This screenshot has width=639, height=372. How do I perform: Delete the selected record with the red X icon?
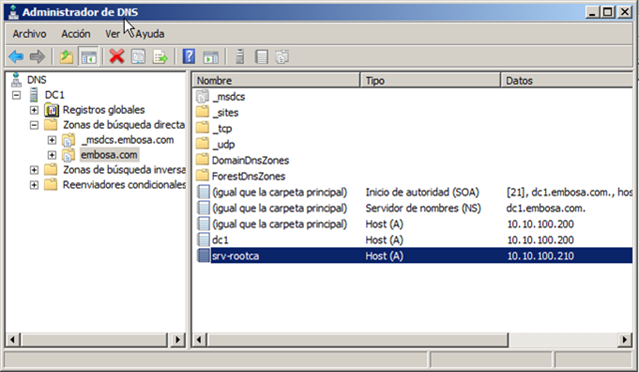point(117,57)
